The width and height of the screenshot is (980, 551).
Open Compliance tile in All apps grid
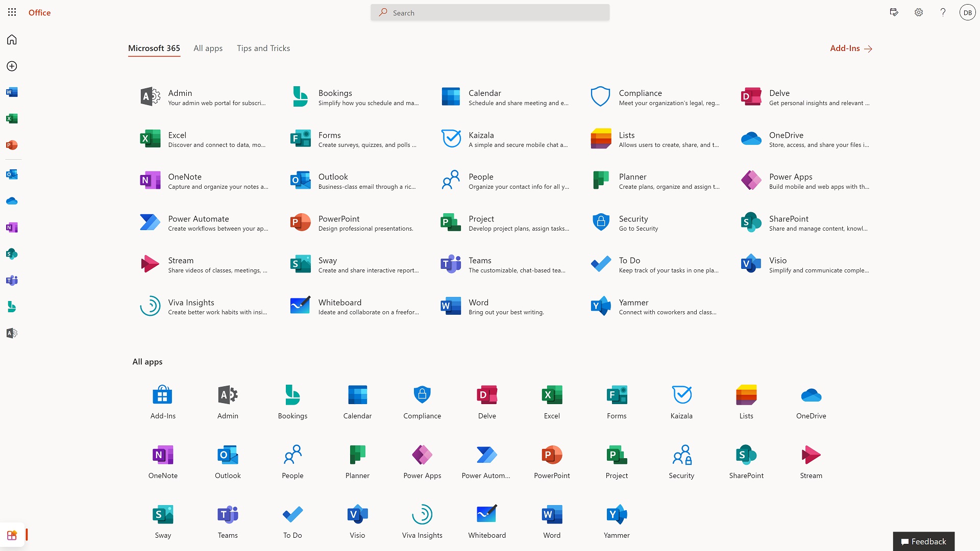click(422, 403)
